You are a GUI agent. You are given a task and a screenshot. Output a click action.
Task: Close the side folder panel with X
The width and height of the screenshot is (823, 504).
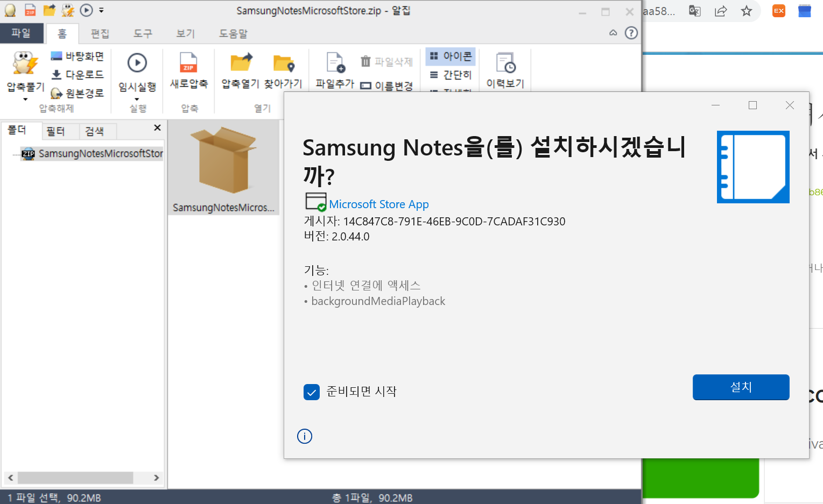pyautogui.click(x=157, y=127)
